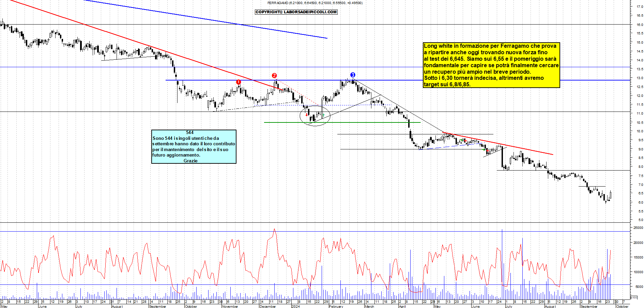This screenshot has width=644, height=308.
Task: Click the 10.5 price axis label
Action: [640, 122]
